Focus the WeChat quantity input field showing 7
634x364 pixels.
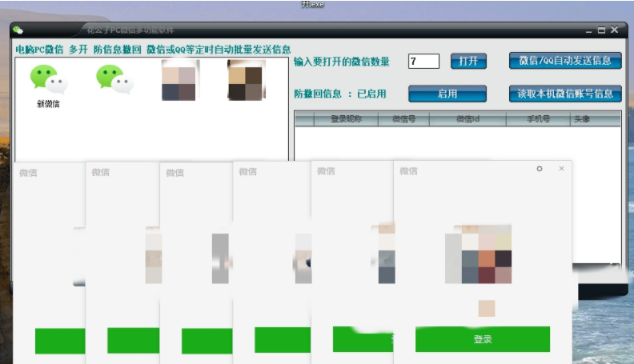coord(423,62)
